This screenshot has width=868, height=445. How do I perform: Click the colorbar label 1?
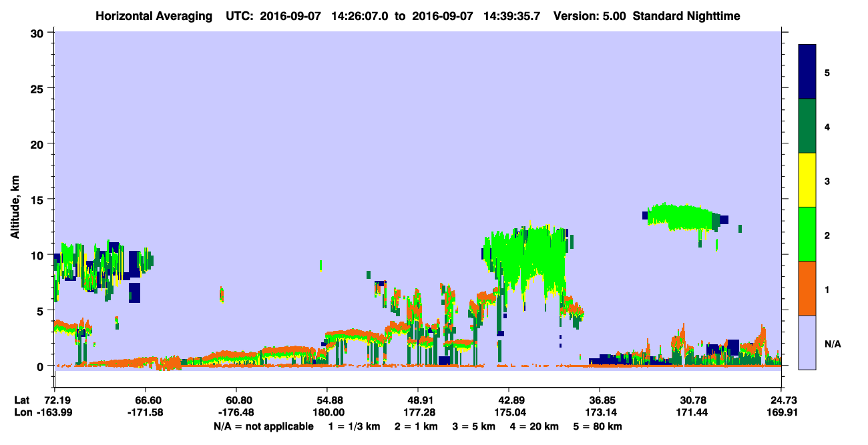click(827, 289)
